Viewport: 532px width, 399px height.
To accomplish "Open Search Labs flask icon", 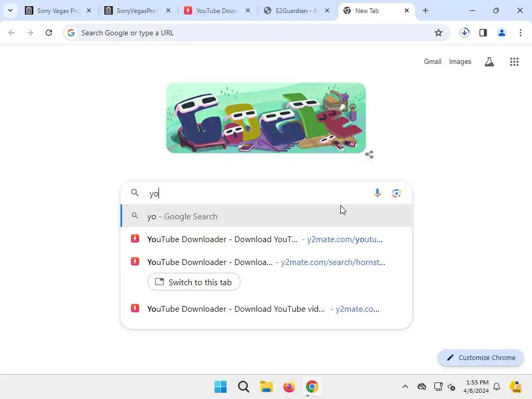I will click(x=489, y=62).
